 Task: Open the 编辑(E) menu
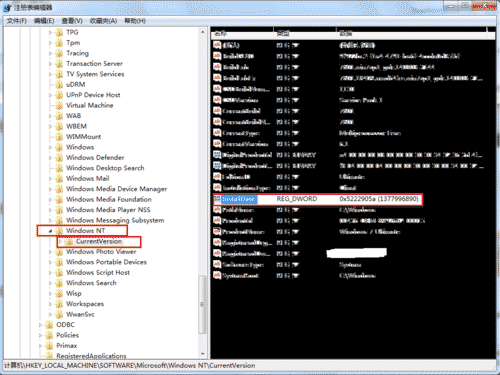pyautogui.click(x=44, y=21)
